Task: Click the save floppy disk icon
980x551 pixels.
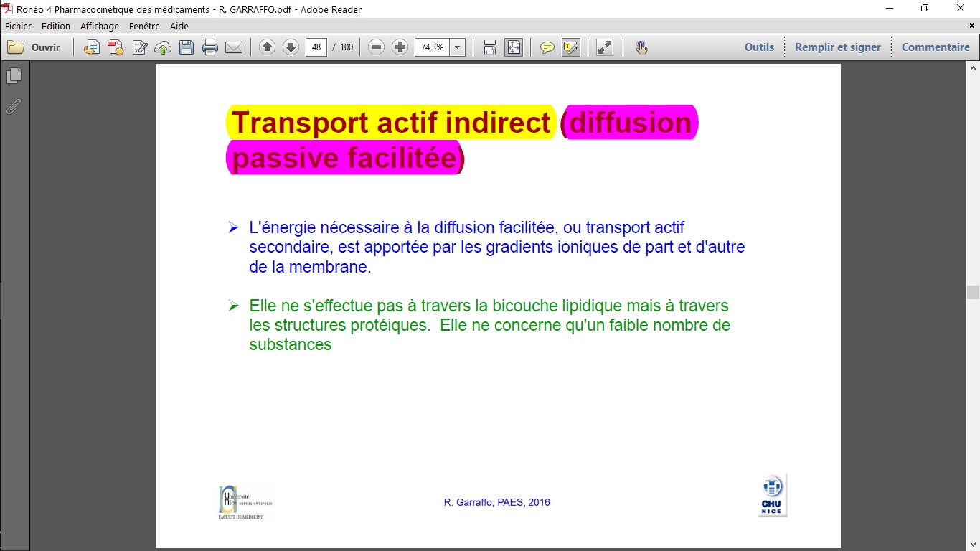Action: [187, 47]
